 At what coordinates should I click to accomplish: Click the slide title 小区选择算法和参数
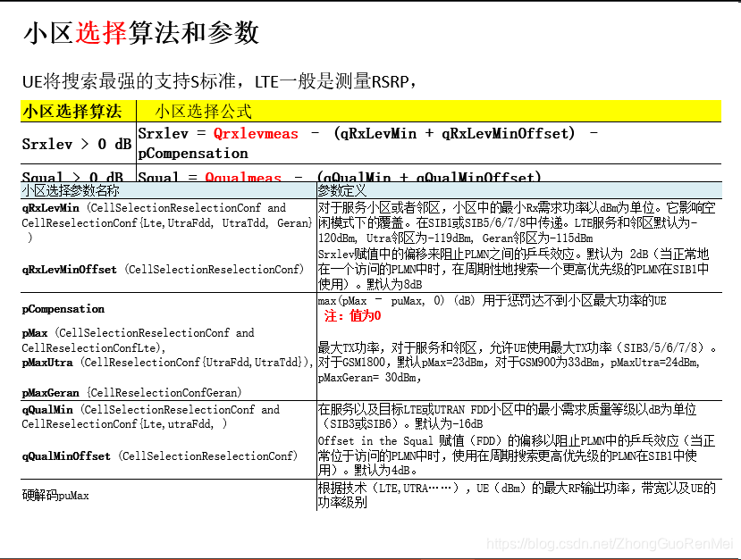[141, 33]
